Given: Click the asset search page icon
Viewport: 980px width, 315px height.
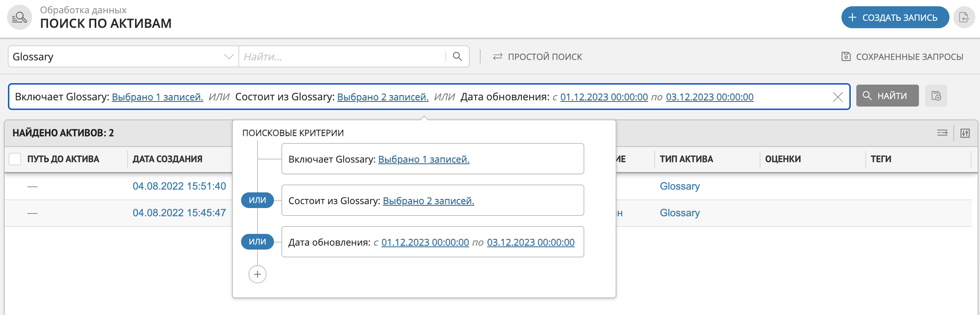Looking at the screenshot, I should [x=19, y=17].
